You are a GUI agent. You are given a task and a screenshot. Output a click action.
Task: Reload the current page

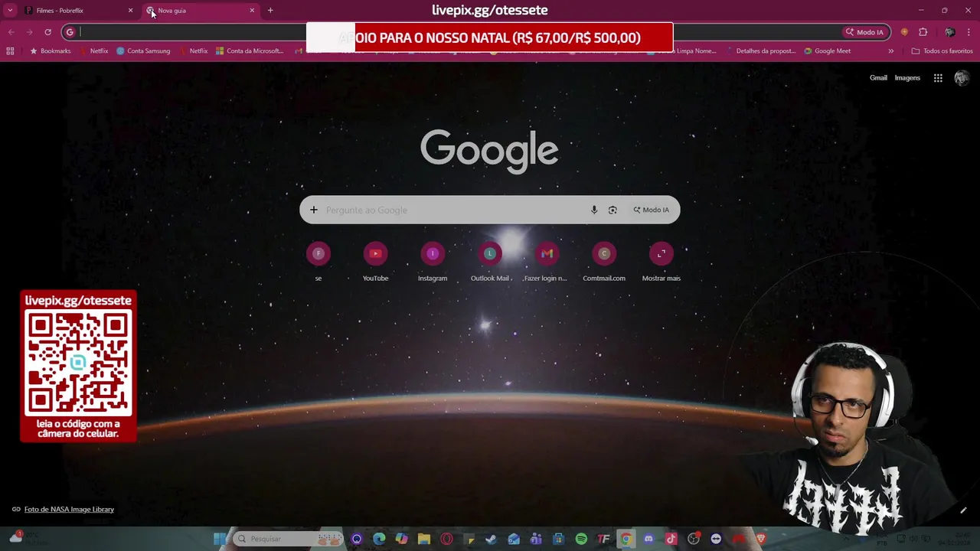[47, 32]
